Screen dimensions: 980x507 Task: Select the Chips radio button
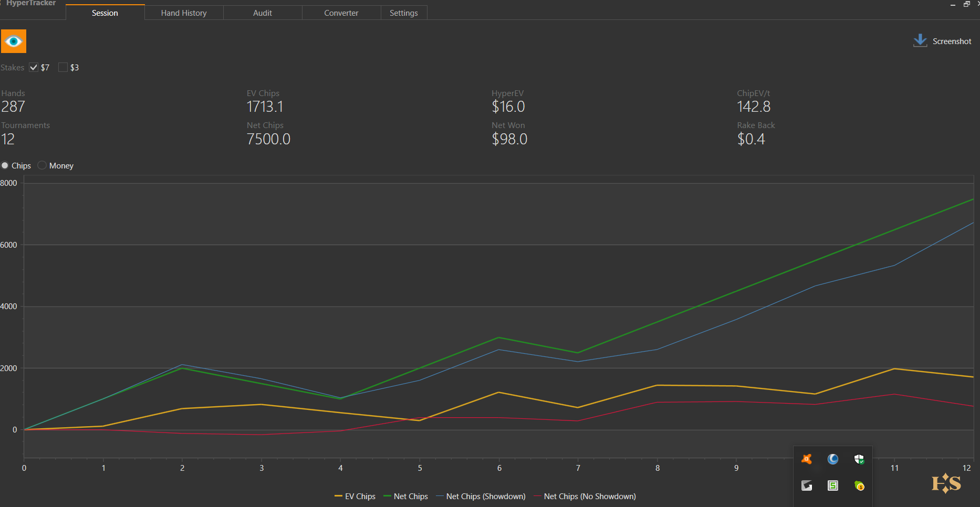pos(5,165)
